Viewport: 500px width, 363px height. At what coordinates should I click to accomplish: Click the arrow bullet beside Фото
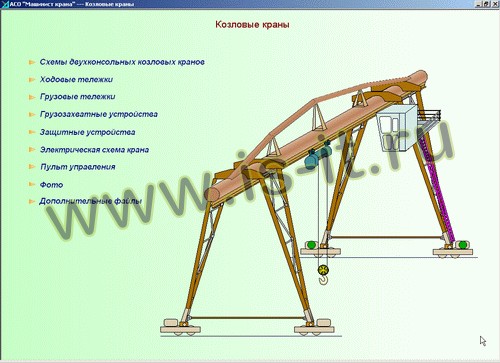(x=32, y=184)
